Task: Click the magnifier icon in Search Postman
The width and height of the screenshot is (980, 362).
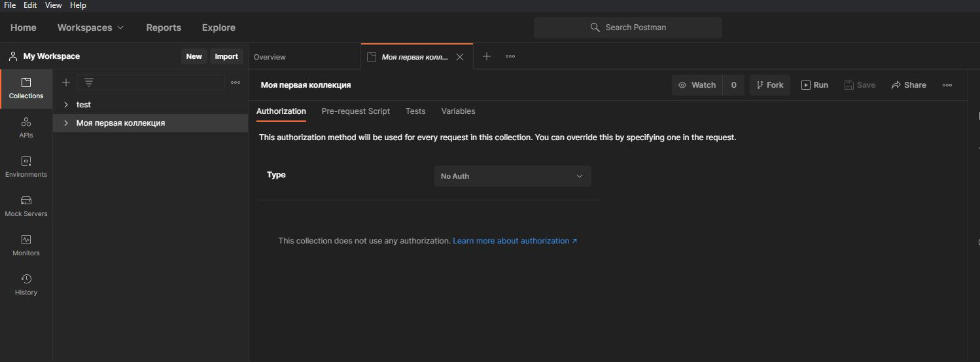Action: (595, 27)
